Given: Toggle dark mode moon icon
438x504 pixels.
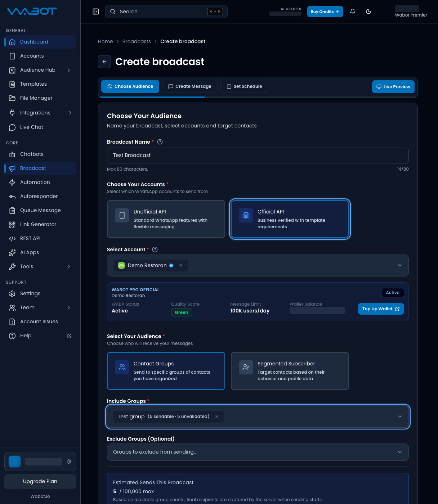Looking at the screenshot, I should click(x=368, y=12).
